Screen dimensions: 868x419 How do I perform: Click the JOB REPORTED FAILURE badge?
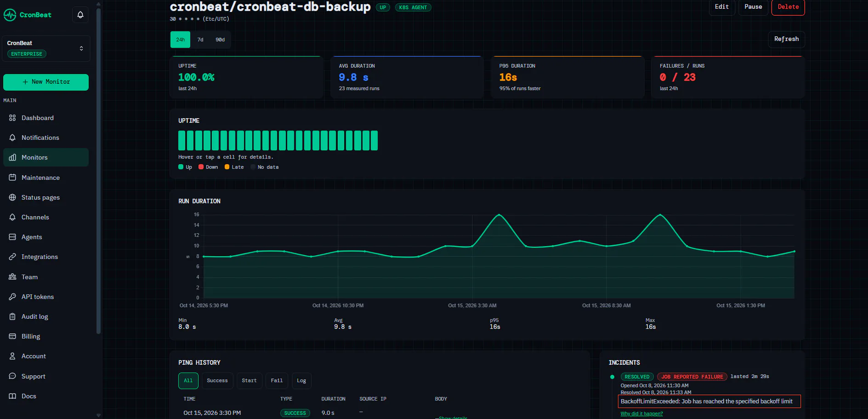coord(692,377)
